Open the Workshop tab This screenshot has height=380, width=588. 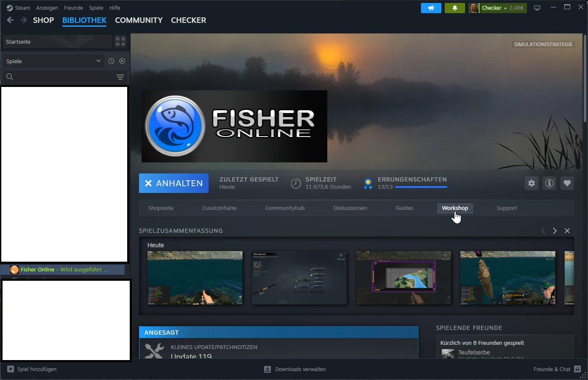(x=454, y=208)
